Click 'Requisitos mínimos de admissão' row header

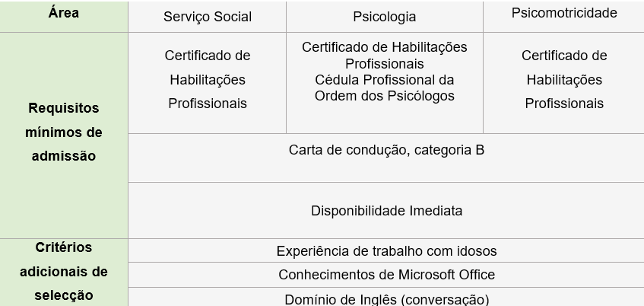64,135
